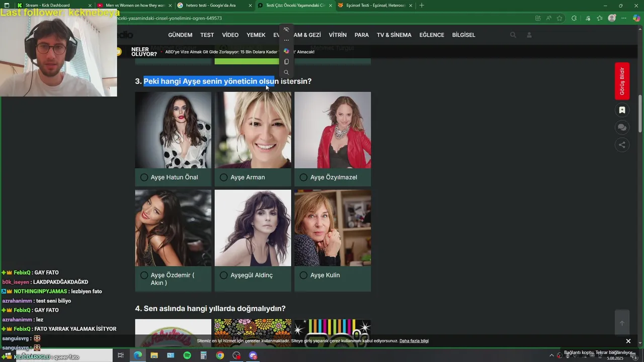Open the browser extensions puzzle icon
The width and height of the screenshot is (644, 362).
[x=574, y=18]
